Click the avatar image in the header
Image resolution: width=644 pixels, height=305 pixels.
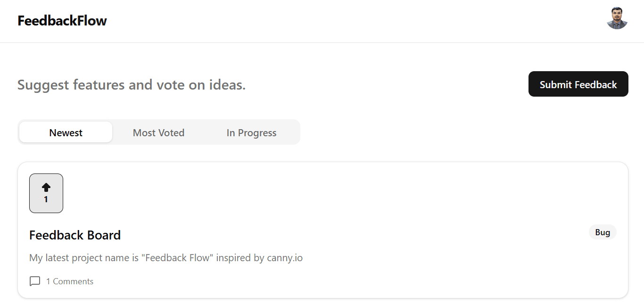coord(617,19)
